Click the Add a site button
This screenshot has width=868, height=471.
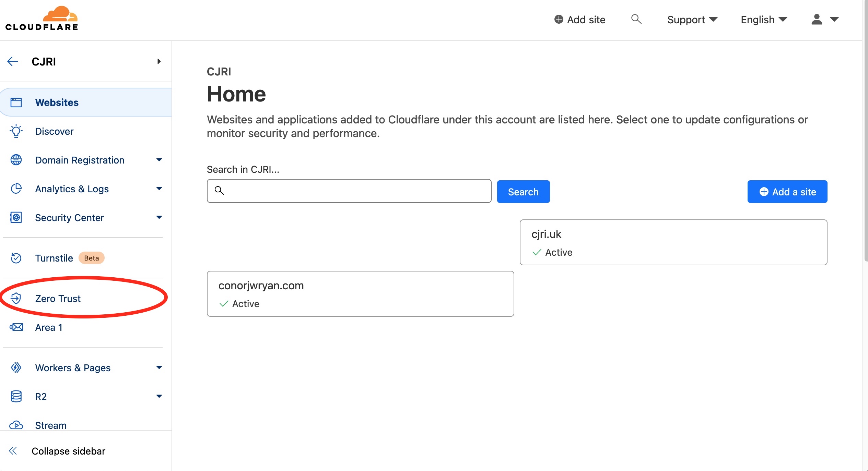pyautogui.click(x=787, y=192)
